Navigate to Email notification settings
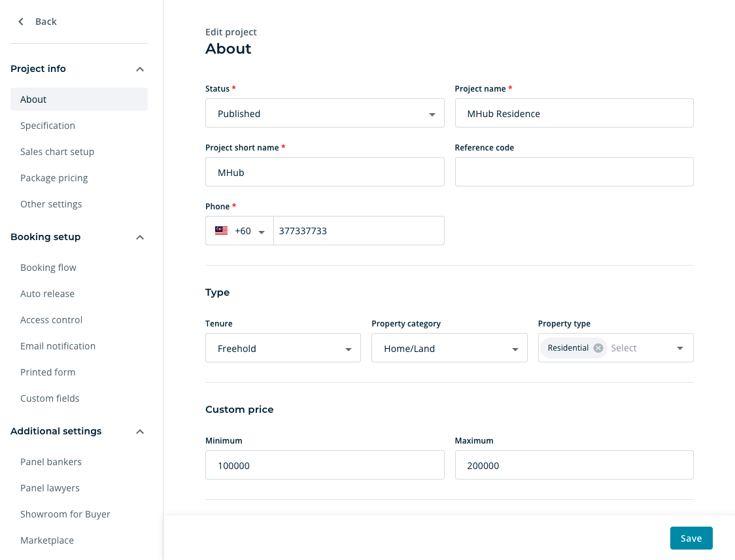The image size is (735, 560). tap(58, 345)
